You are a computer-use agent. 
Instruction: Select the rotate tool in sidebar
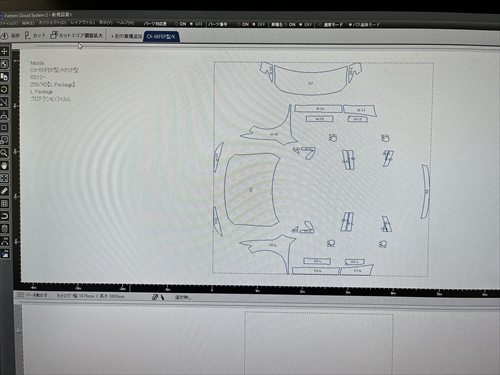(4, 89)
